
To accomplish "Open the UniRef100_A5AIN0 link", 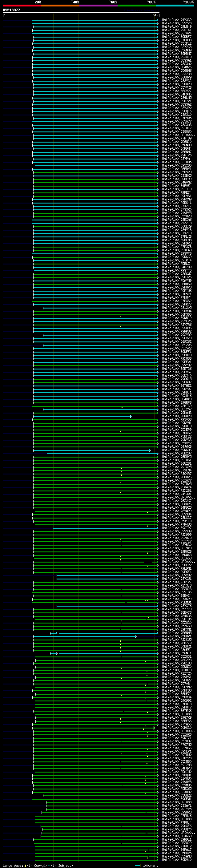I will coord(177,772).
